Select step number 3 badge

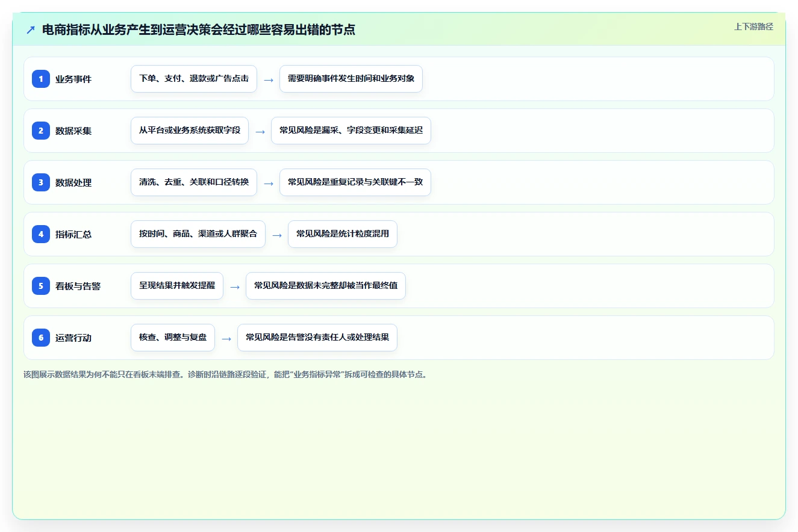[x=41, y=182]
